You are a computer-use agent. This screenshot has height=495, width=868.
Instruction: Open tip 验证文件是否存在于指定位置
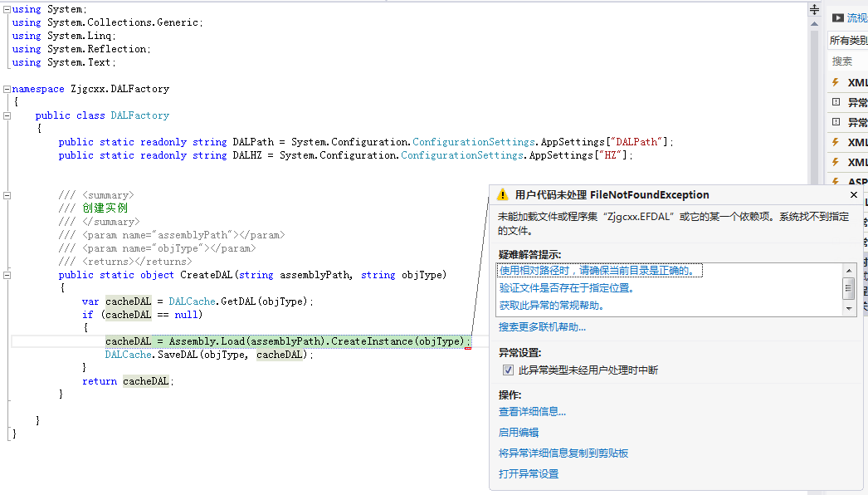click(x=566, y=287)
